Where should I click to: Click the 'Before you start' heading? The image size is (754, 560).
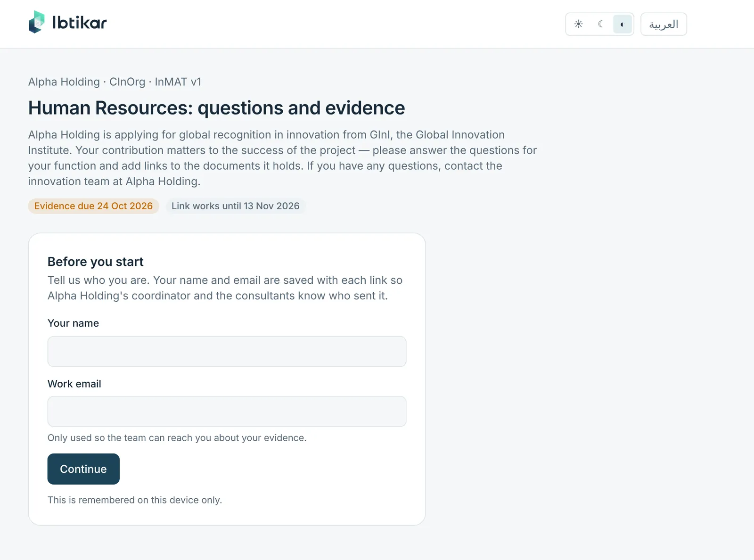[x=95, y=262]
